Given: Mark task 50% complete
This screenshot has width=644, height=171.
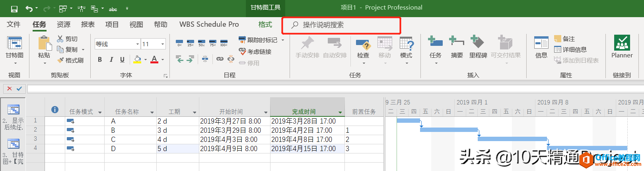Looking at the screenshot, I should click(x=202, y=43).
